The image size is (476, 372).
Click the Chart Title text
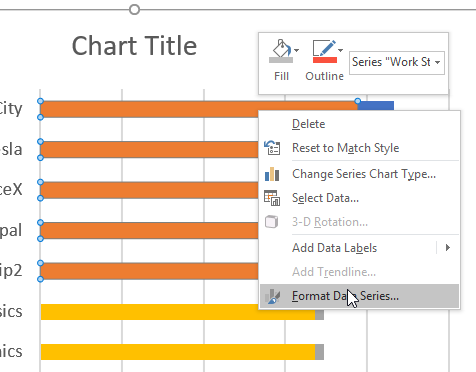click(134, 46)
